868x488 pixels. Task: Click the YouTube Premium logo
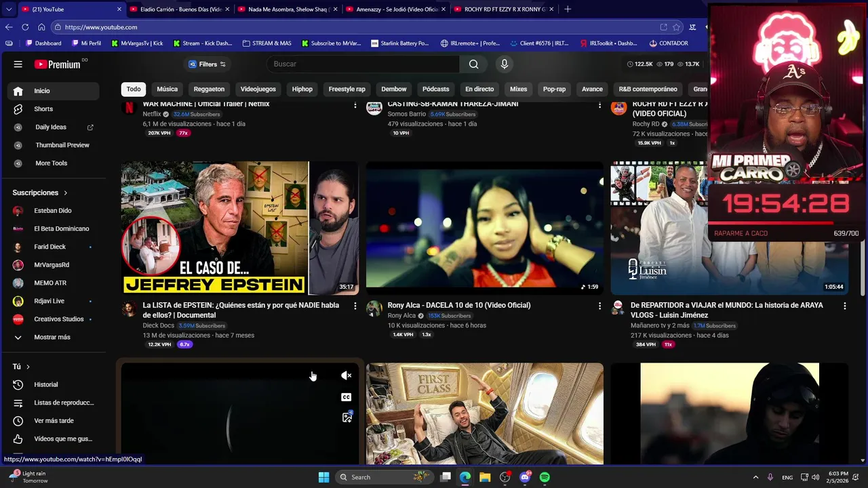58,64
